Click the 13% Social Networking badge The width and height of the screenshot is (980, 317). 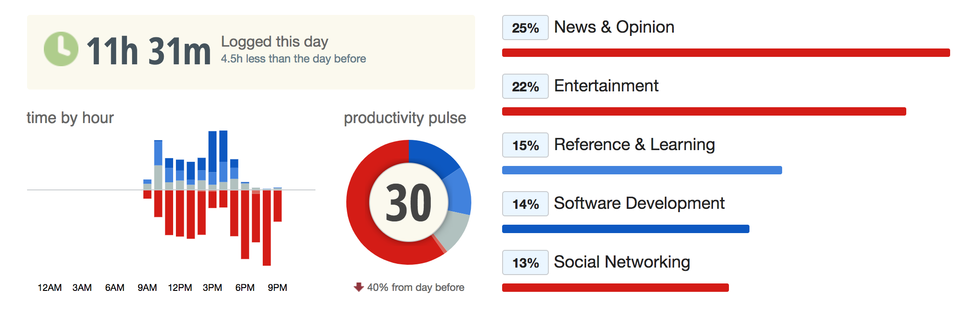point(525,262)
